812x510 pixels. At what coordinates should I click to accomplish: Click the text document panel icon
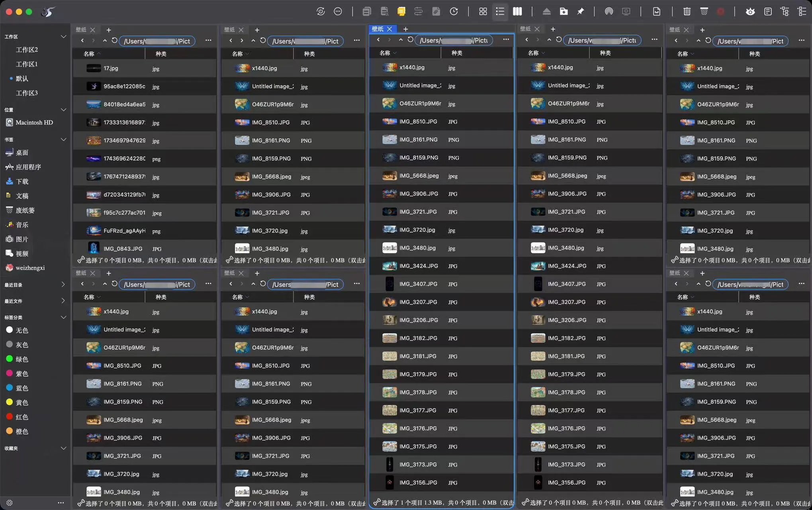point(768,12)
